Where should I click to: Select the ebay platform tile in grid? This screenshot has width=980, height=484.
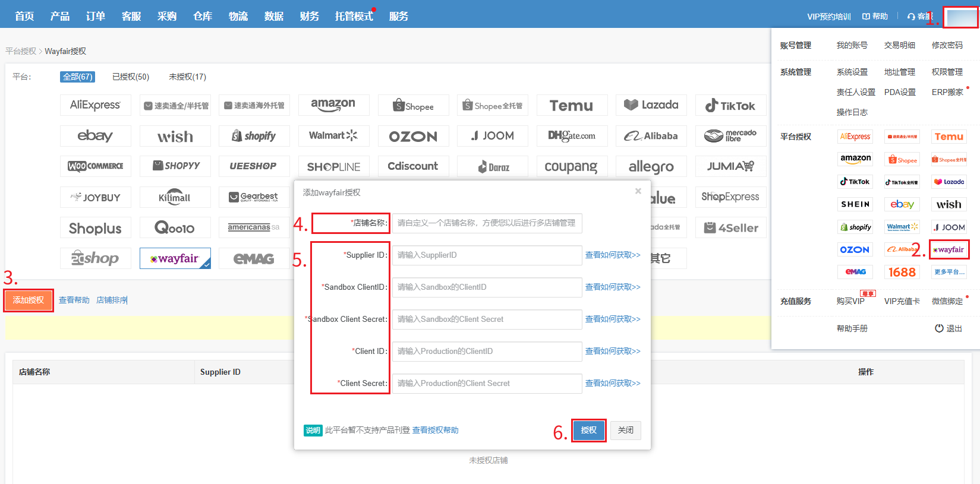96,136
